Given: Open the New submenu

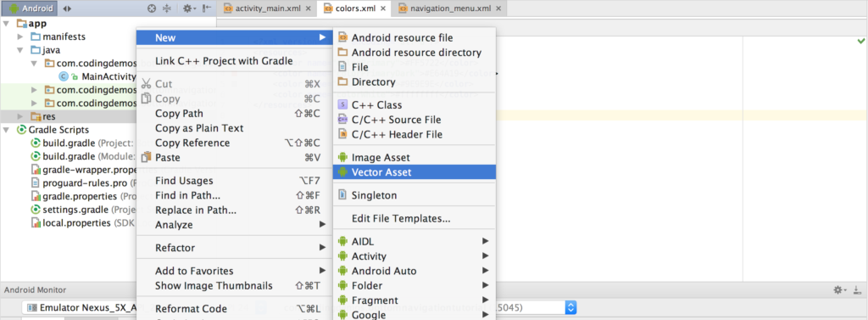Looking at the screenshot, I should pyautogui.click(x=235, y=37).
